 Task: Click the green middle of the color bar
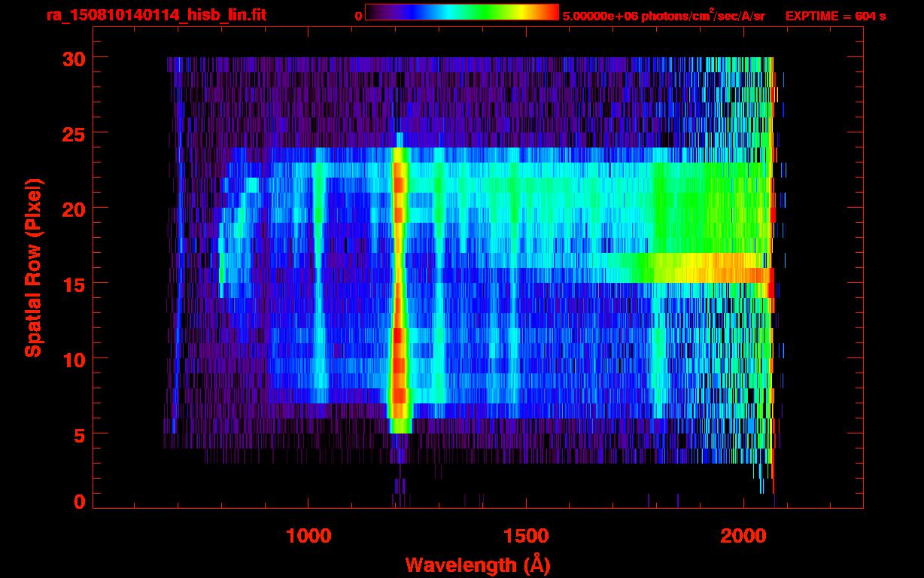pos(482,12)
